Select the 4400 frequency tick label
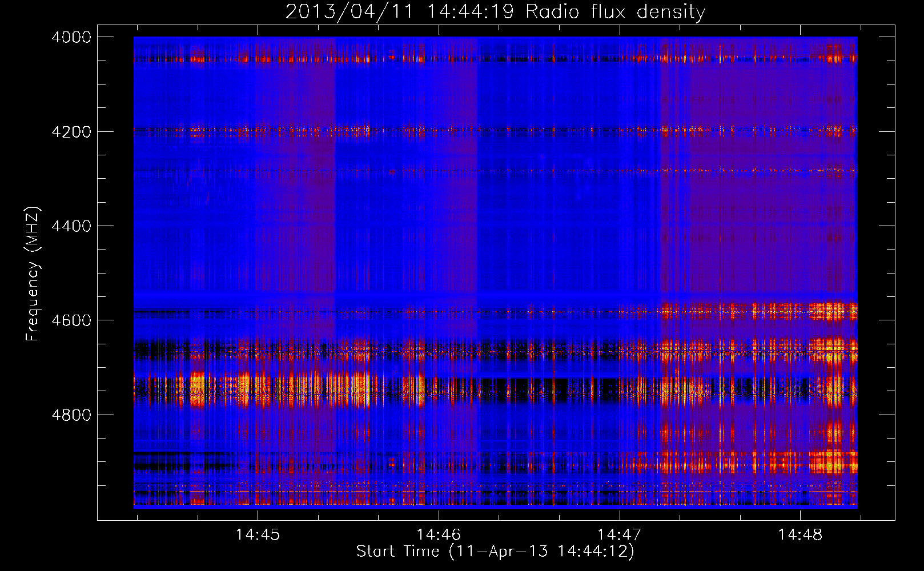Image resolution: width=924 pixels, height=571 pixels. pyautogui.click(x=71, y=226)
